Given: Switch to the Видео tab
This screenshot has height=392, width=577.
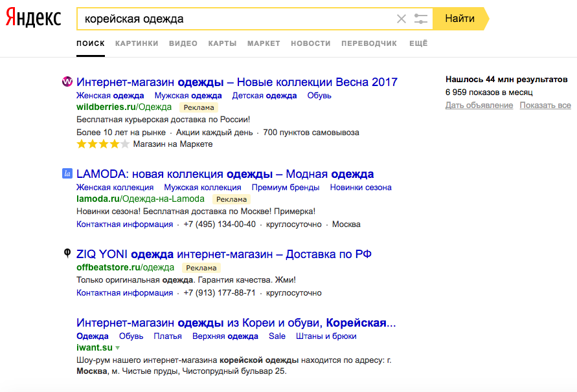Looking at the screenshot, I should [183, 43].
